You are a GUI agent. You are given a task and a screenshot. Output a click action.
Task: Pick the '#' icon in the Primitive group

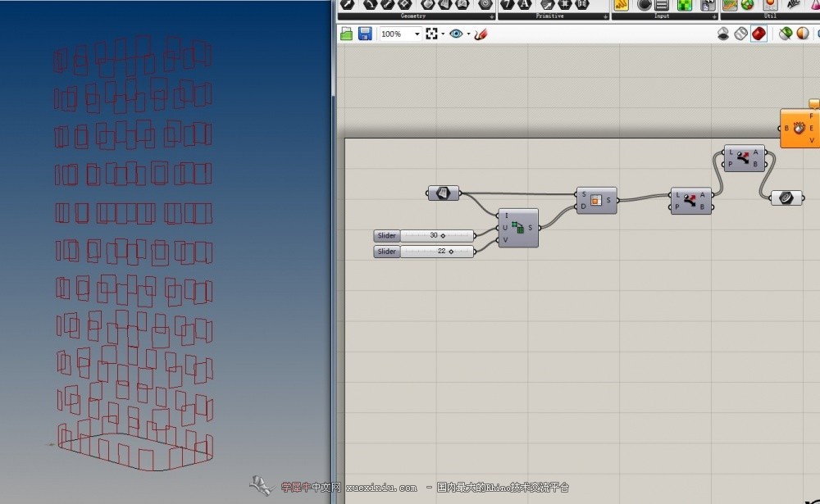pos(565,5)
